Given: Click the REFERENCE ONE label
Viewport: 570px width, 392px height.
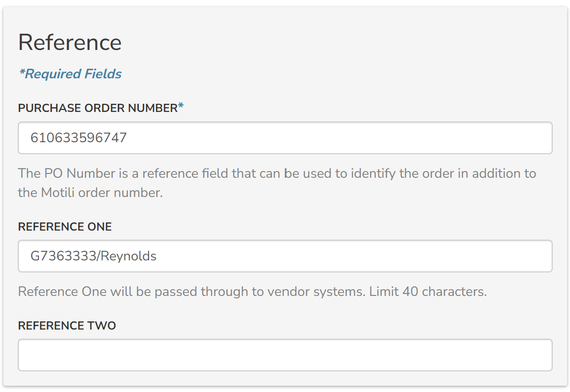Looking at the screenshot, I should tap(65, 227).
